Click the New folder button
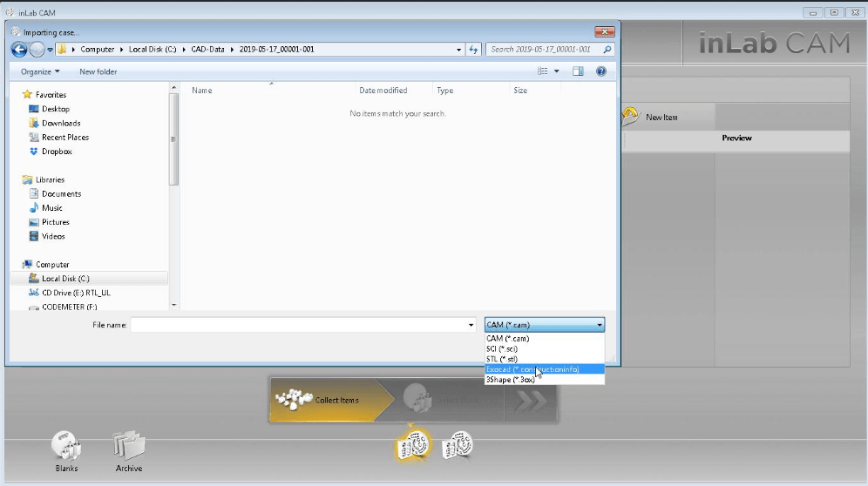Screen dimensions: 868x486 (98, 71)
